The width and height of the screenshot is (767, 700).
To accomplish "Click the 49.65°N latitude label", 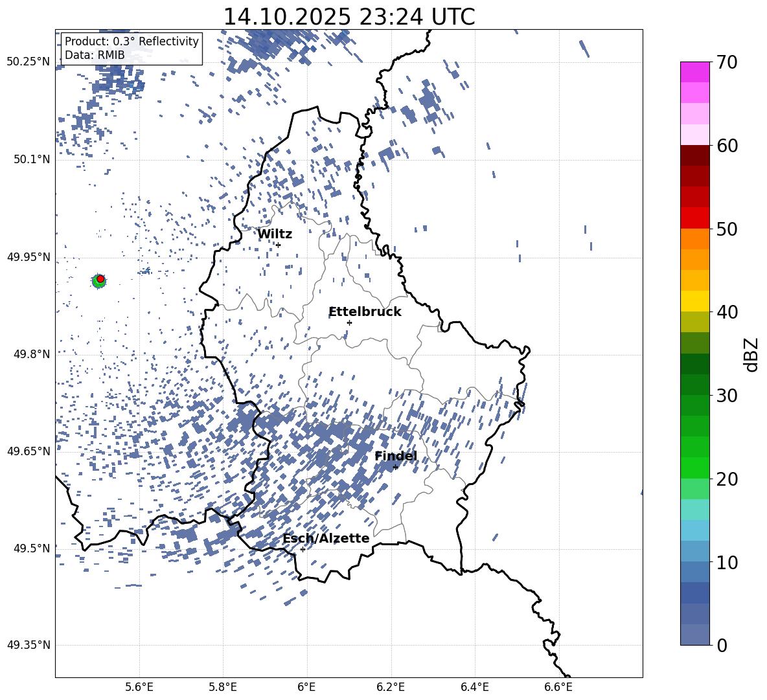I will (29, 451).
